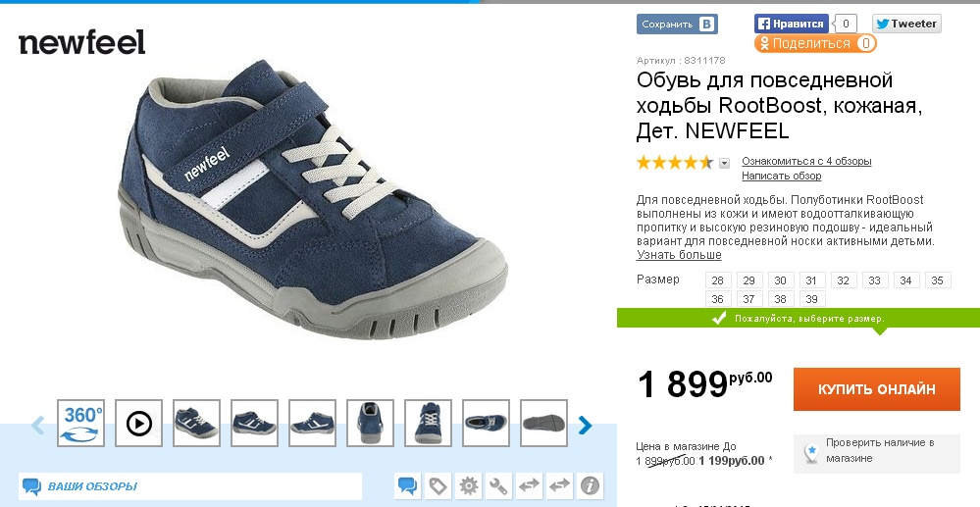Viewport: 980px width, 507px height.
Task: Open the gear icon section
Action: [468, 485]
